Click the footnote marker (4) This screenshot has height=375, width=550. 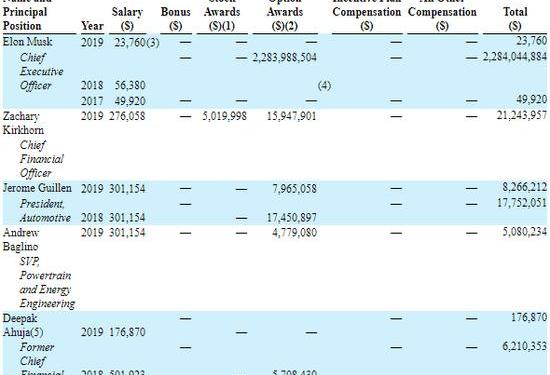(324, 86)
